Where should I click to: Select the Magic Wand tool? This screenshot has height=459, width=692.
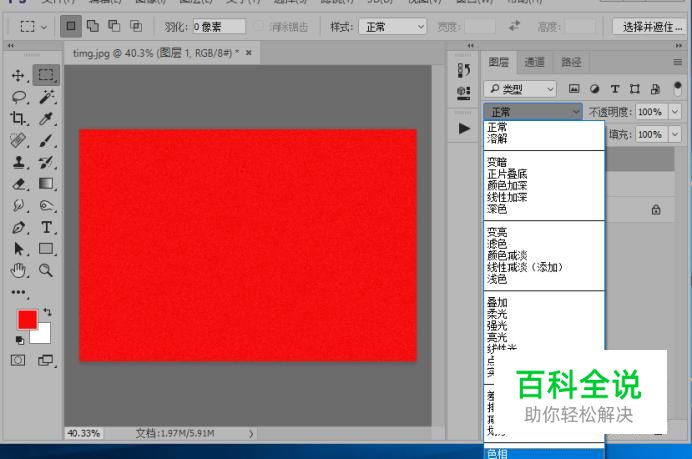[46, 96]
